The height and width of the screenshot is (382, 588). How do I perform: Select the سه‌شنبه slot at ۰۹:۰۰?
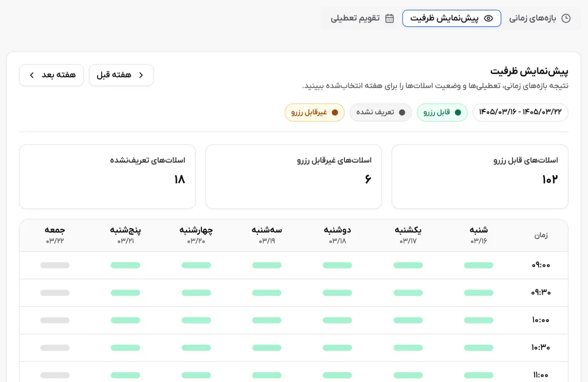[266, 265]
